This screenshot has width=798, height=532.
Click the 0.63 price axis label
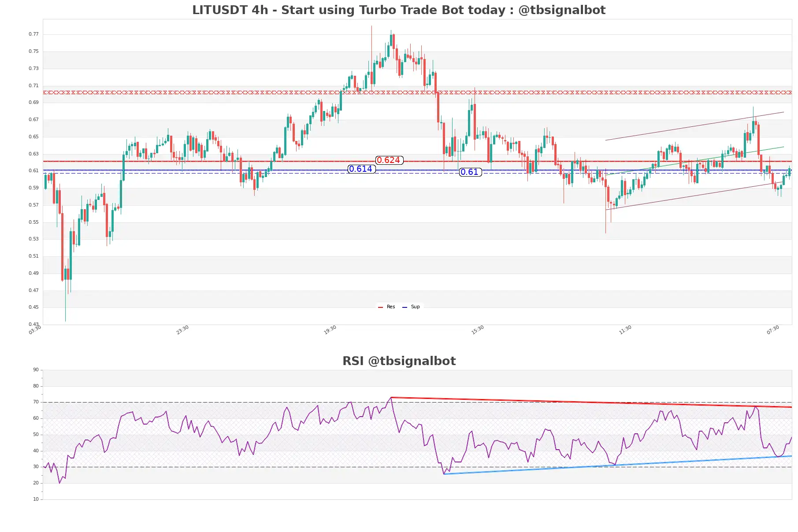click(33, 154)
